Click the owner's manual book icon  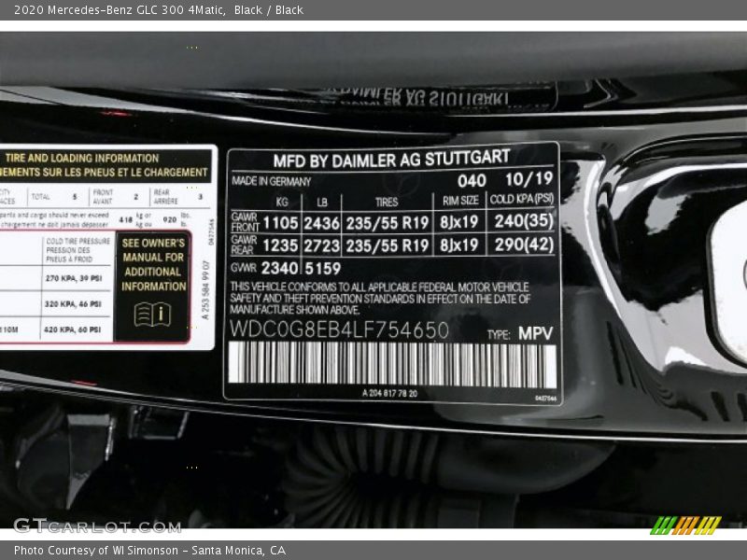pyautogui.click(x=152, y=315)
